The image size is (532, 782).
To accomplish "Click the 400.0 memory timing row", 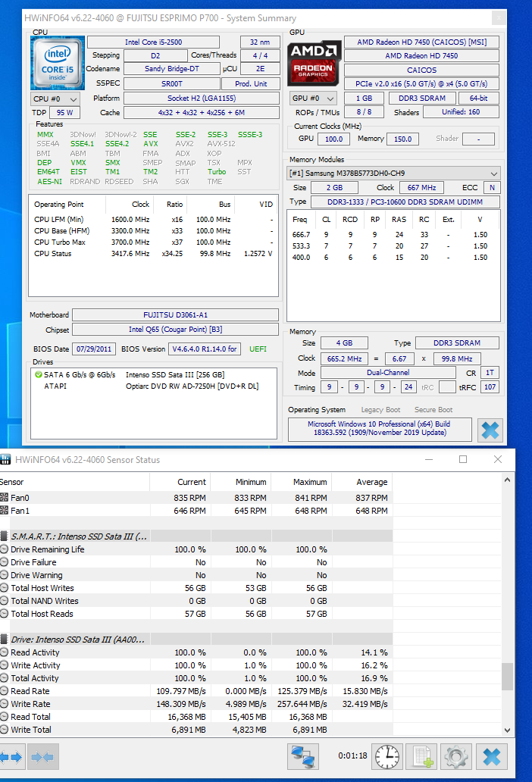I will click(x=393, y=258).
